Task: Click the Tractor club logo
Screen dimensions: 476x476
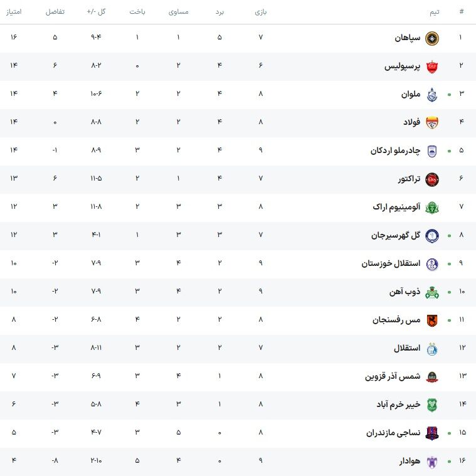Action: (432, 179)
